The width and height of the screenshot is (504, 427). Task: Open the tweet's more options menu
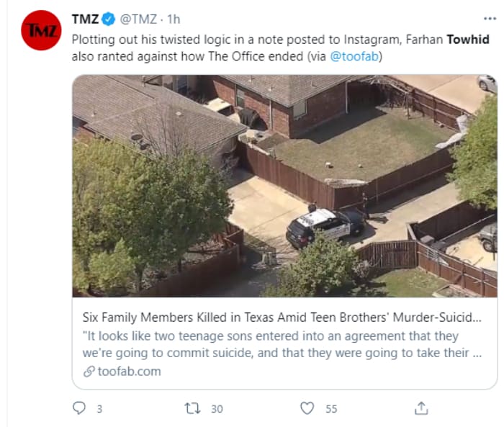[490, 19]
